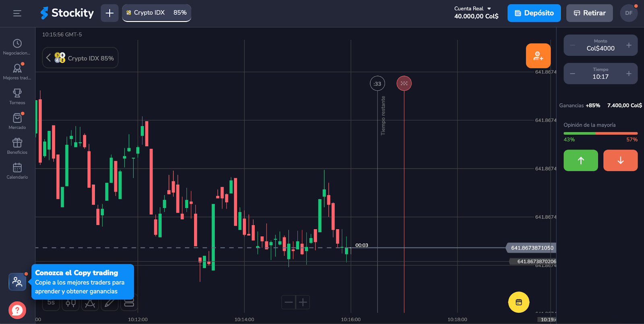The image size is (644, 324).
Task: Open the DF profile avatar menu
Action: tap(629, 13)
